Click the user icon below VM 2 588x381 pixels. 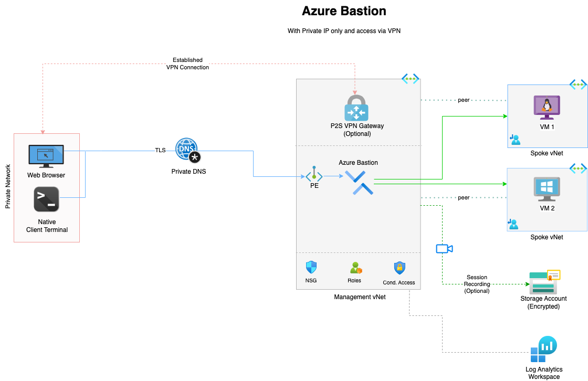[513, 224]
